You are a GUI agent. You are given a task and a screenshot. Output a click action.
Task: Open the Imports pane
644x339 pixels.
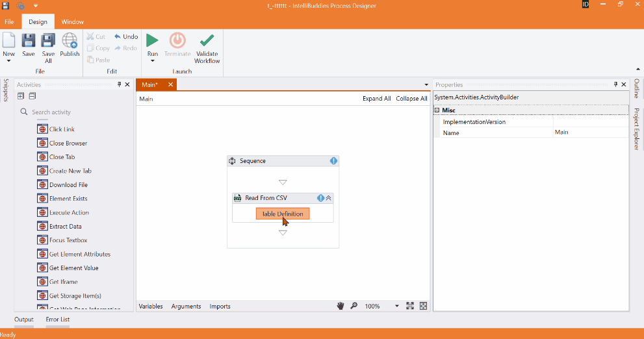(220, 306)
